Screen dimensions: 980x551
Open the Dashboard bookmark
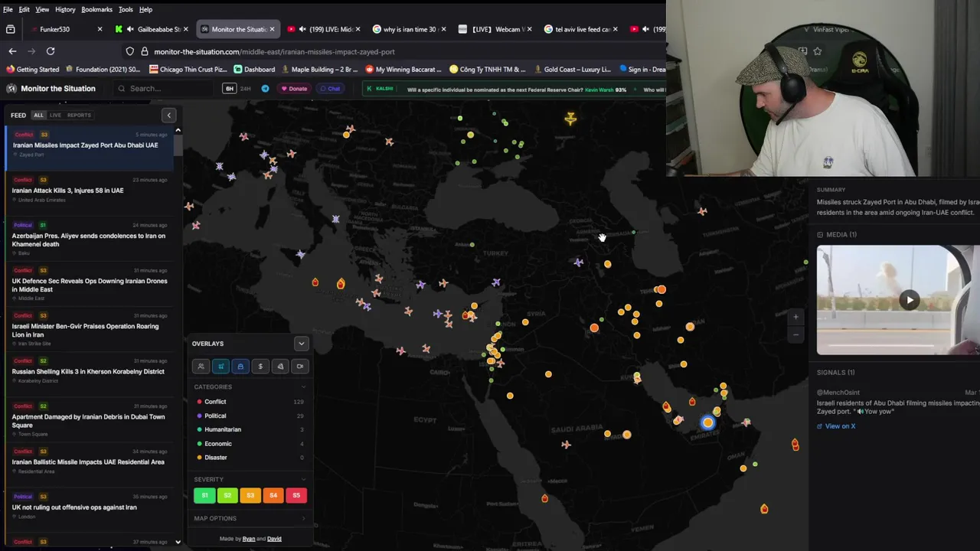click(254, 70)
